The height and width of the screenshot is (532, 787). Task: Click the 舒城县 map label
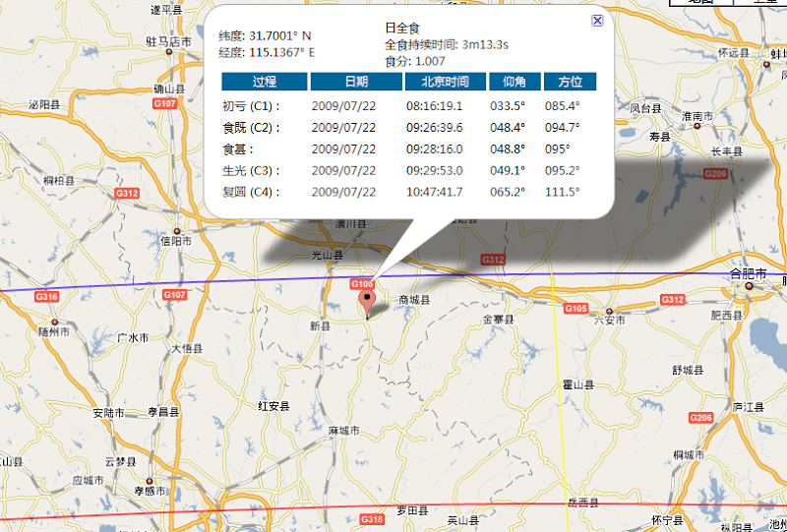688,371
